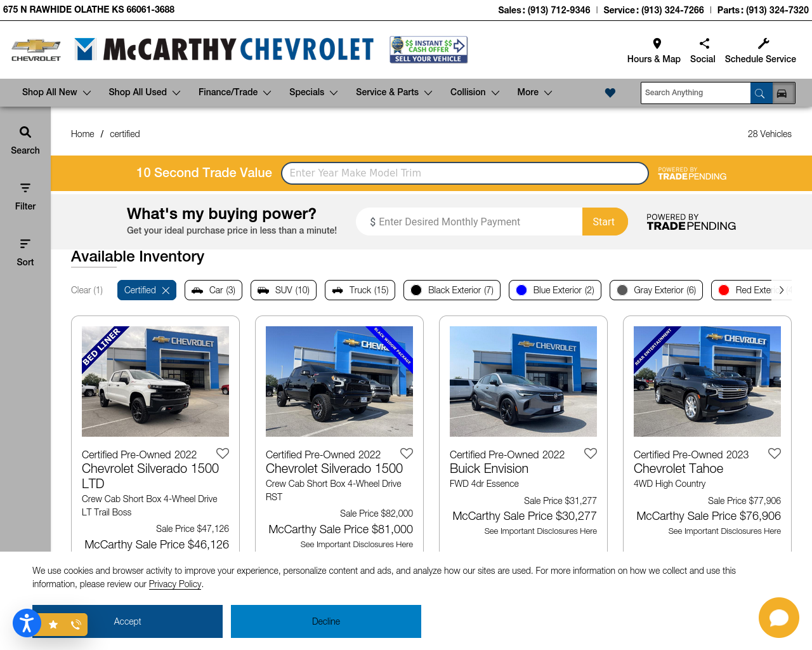Viewport: 812px width, 650px height.
Task: Expand the Finance/Trade dropdown
Action: (x=235, y=93)
